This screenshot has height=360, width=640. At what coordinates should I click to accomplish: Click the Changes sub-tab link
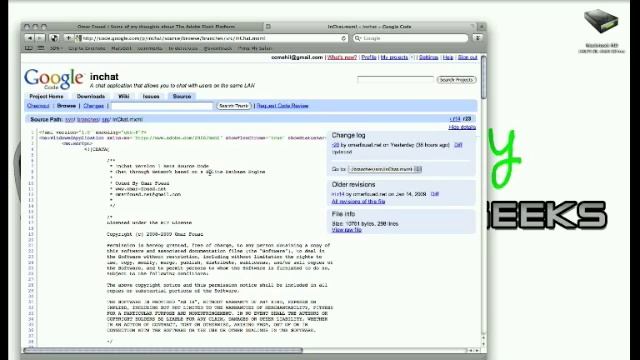point(93,106)
